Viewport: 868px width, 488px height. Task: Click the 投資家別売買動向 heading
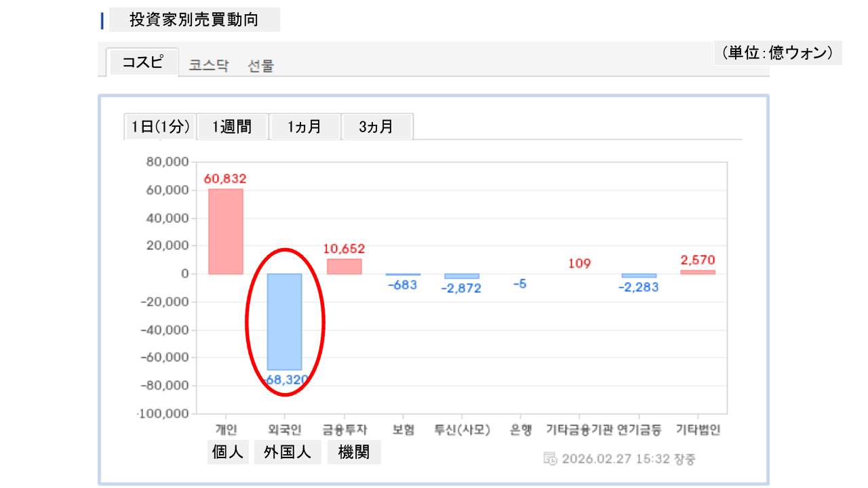(x=194, y=20)
